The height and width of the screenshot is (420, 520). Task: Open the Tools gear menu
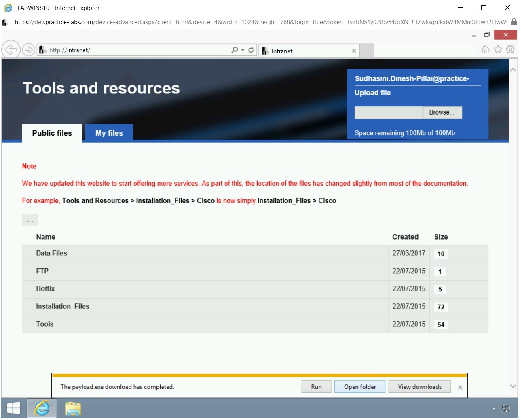510,49
